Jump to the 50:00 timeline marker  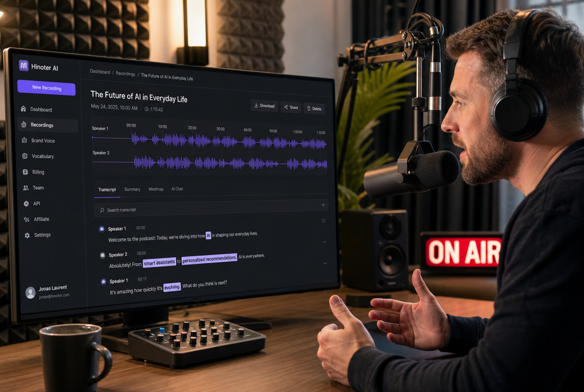point(273,131)
